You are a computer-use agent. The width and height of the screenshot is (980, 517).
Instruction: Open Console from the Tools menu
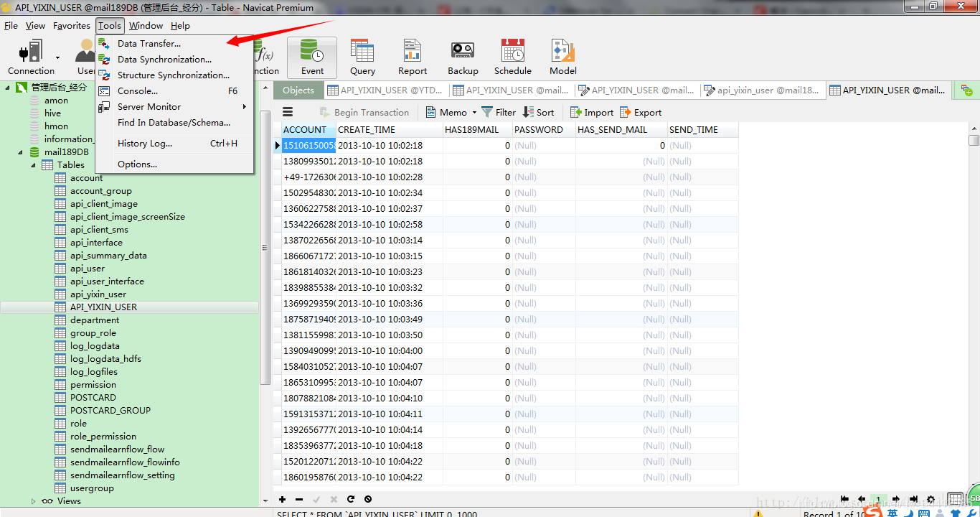174,91
